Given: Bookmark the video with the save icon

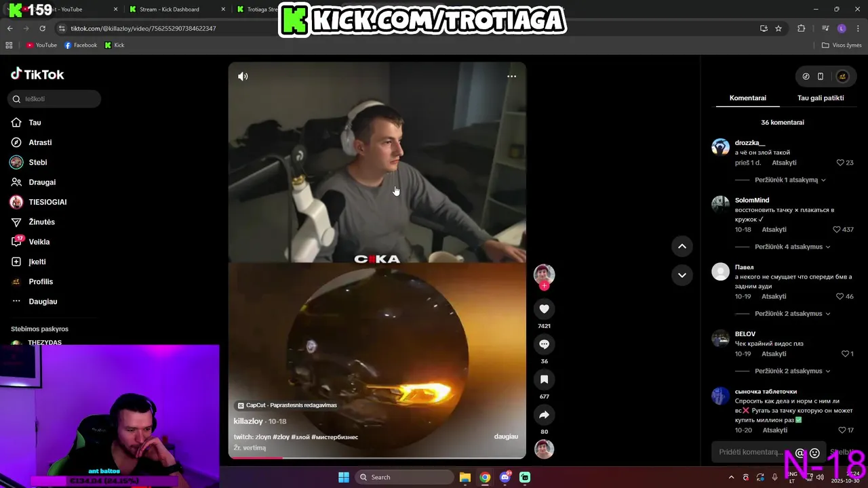Looking at the screenshot, I should pos(544,380).
